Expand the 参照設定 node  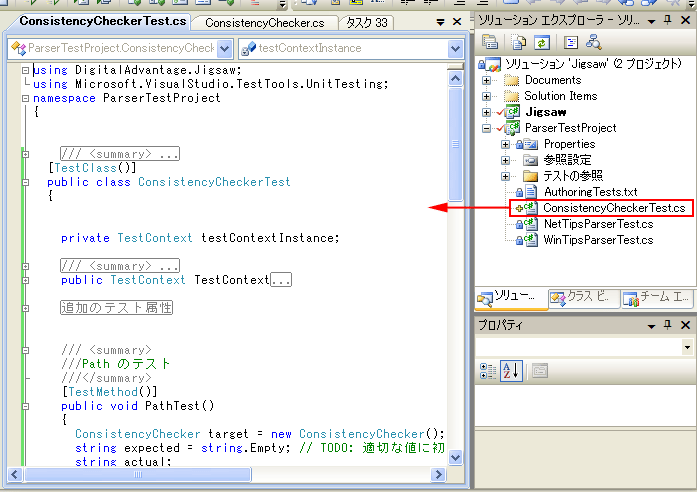point(505,160)
